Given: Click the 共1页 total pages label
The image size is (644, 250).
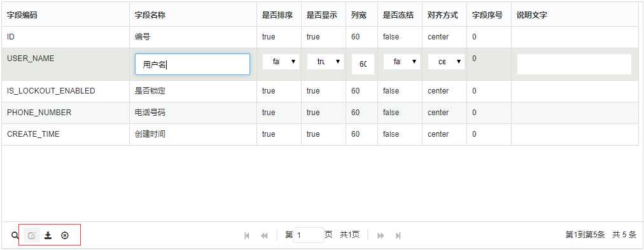Looking at the screenshot, I should (x=349, y=235).
